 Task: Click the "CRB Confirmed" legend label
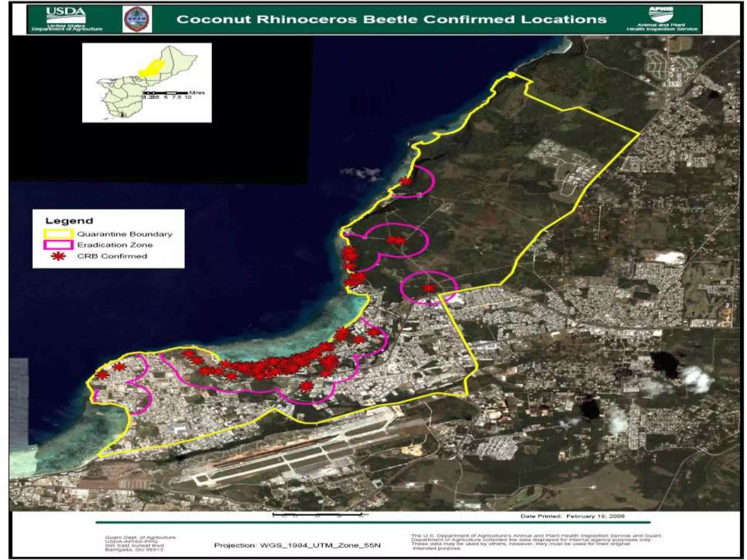pyautogui.click(x=112, y=256)
